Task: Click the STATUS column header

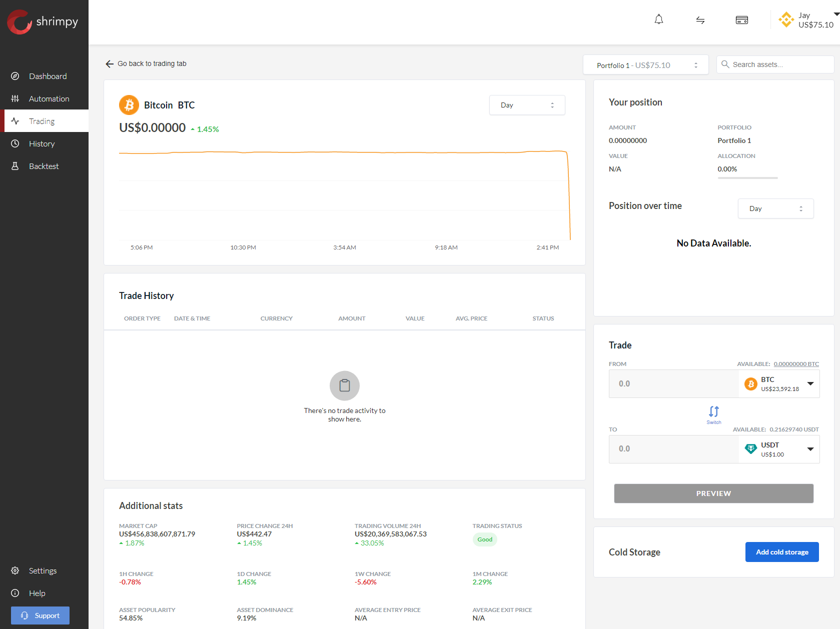Action: [x=543, y=318]
